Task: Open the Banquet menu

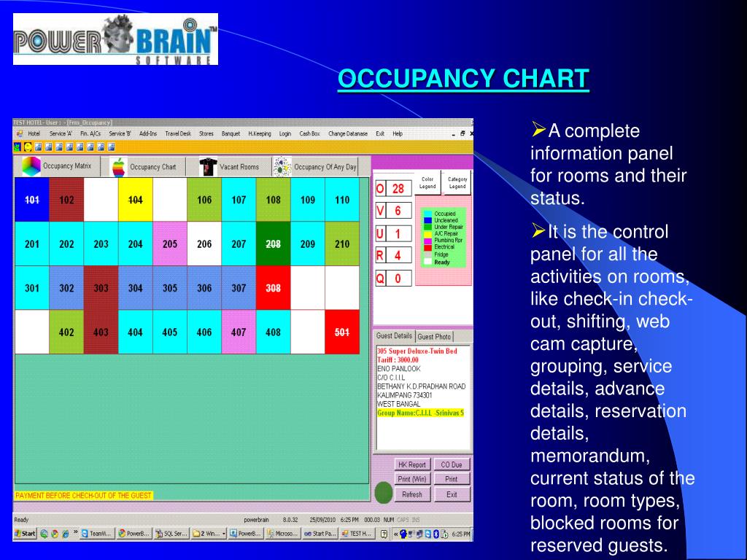Action: (231, 134)
